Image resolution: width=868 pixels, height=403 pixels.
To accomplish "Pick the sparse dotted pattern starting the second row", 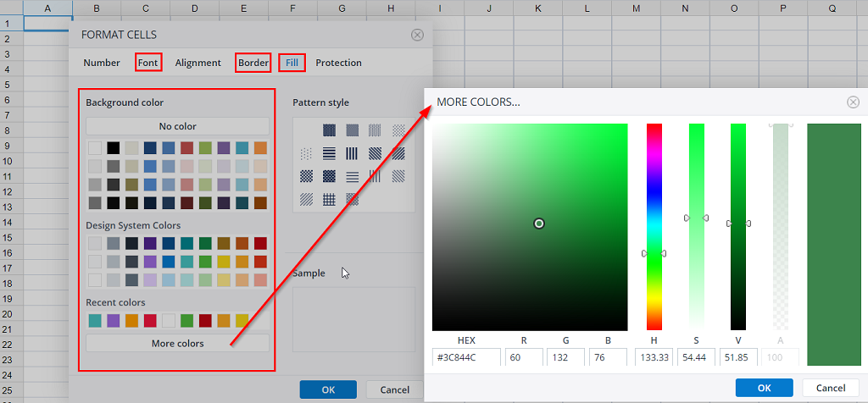I will tap(306, 154).
